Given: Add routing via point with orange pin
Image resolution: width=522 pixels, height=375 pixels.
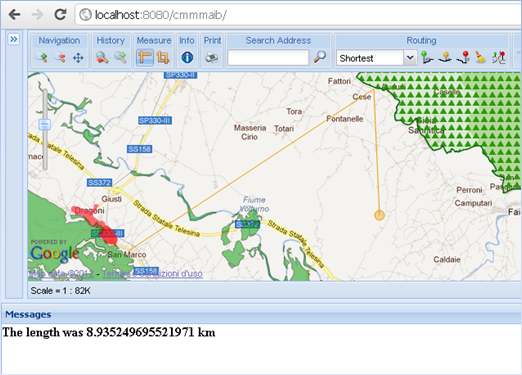Looking at the screenshot, I should 445,58.
